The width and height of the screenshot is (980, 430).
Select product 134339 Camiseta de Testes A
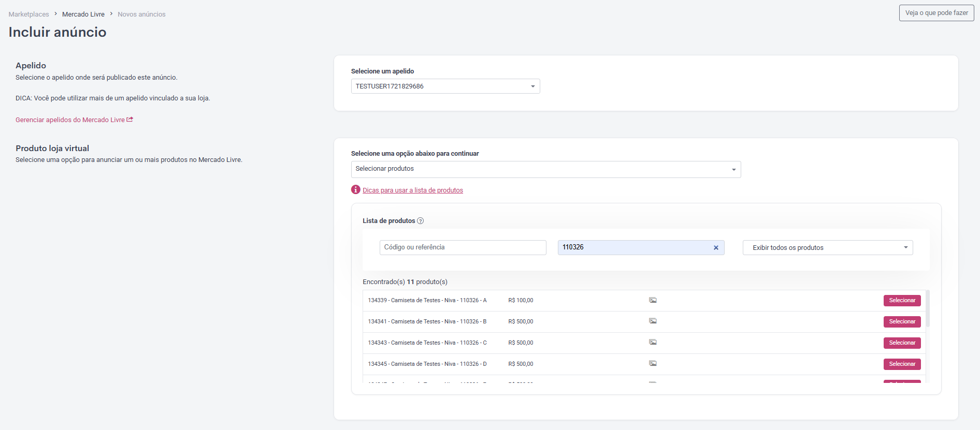[x=902, y=301]
